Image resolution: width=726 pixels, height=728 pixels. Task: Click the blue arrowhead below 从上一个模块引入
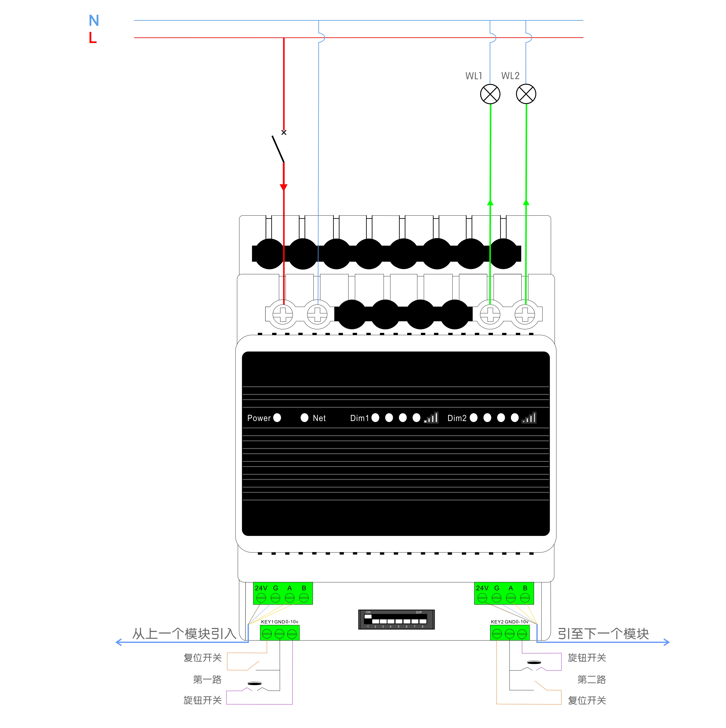119,642
